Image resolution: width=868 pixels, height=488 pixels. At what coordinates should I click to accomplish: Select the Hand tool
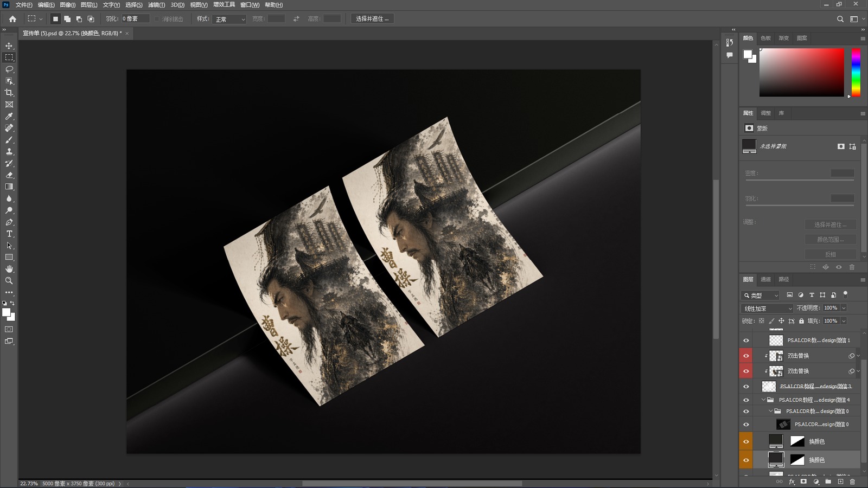tap(9, 269)
